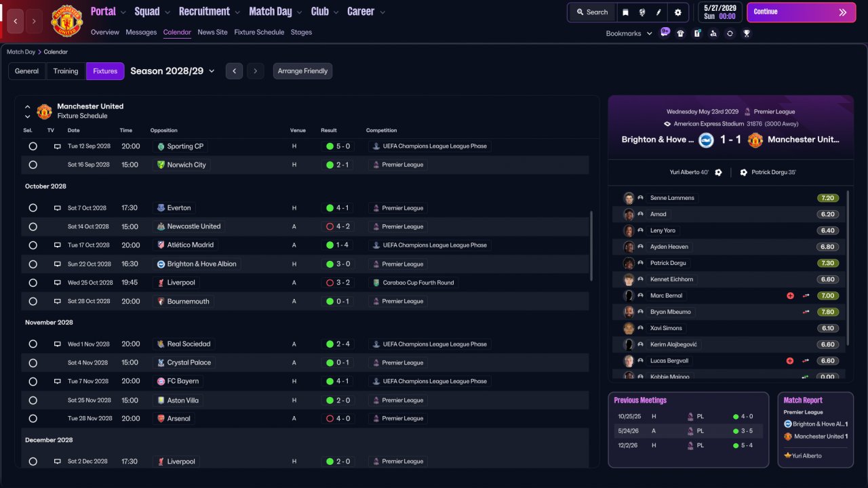This screenshot has height=488, width=868.
Task: Click Sporting CP club badge icon
Action: click(x=161, y=146)
